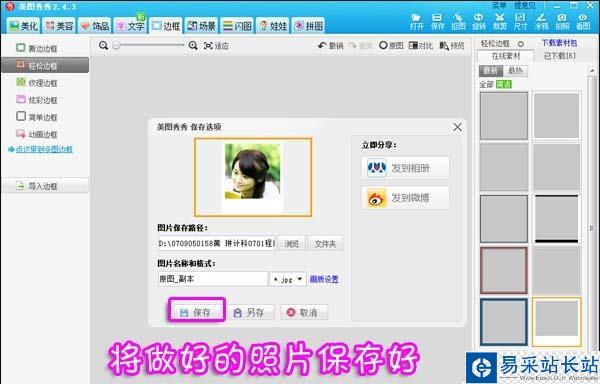Click the 保存 toolbar icon at top right
Viewport: 600px width, 384px height.
(x=437, y=22)
